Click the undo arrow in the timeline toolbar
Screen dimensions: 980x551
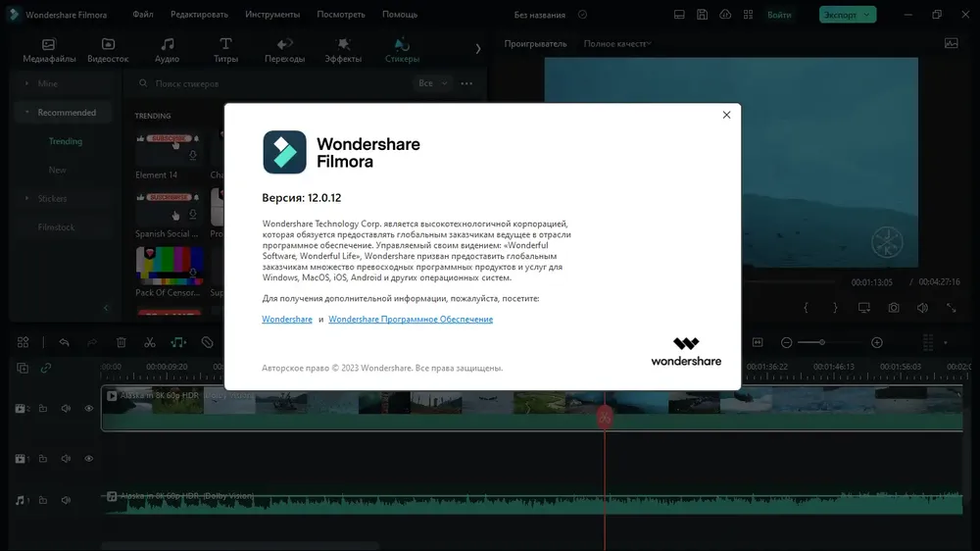pyautogui.click(x=64, y=342)
